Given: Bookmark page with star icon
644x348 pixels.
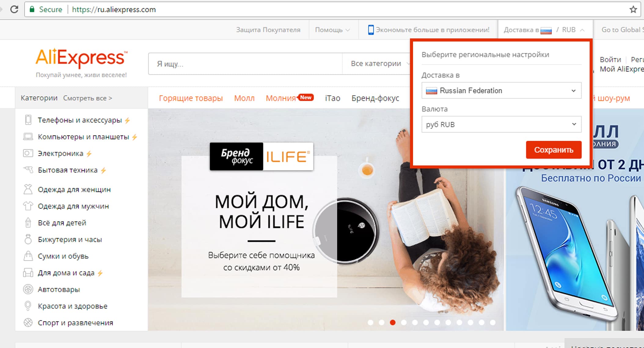Looking at the screenshot, I should coord(633,9).
